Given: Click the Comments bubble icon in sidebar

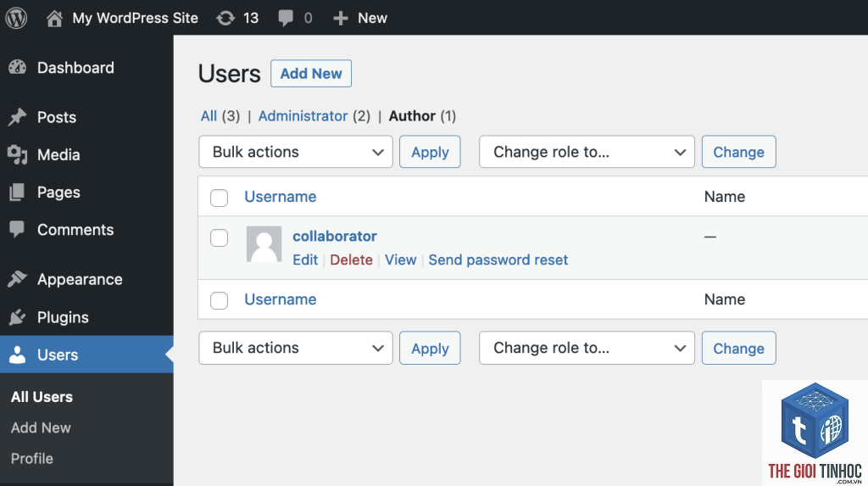Looking at the screenshot, I should pyautogui.click(x=17, y=229).
